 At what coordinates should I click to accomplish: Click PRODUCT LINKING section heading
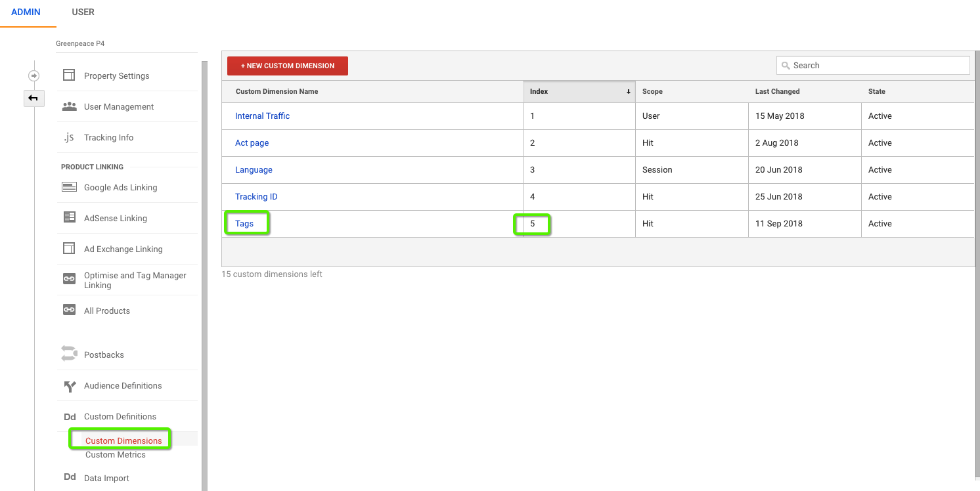pyautogui.click(x=92, y=167)
